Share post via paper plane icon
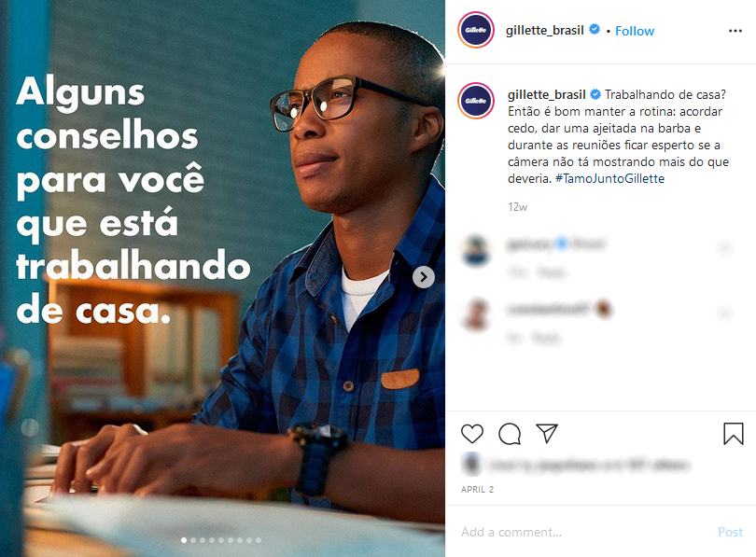The height and width of the screenshot is (557, 756). [547, 433]
